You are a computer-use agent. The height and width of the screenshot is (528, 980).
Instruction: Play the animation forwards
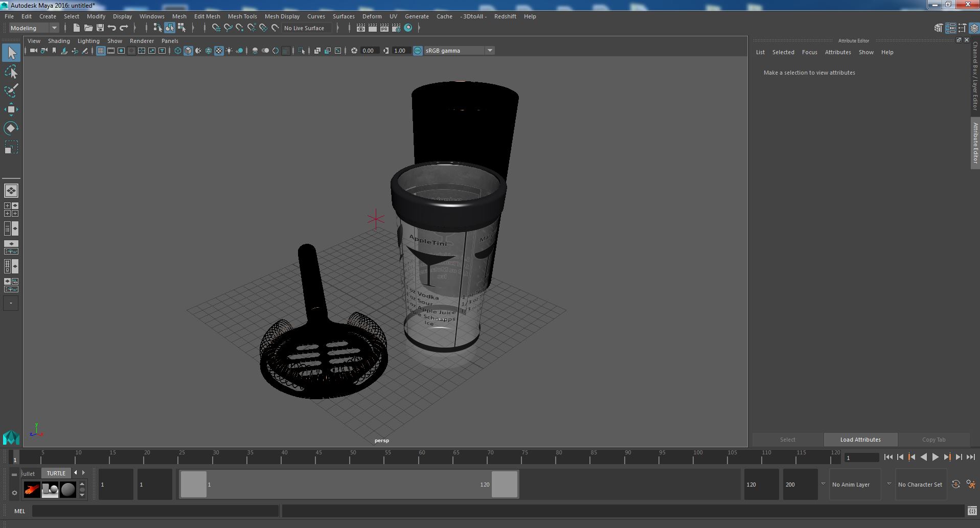pyautogui.click(x=935, y=457)
